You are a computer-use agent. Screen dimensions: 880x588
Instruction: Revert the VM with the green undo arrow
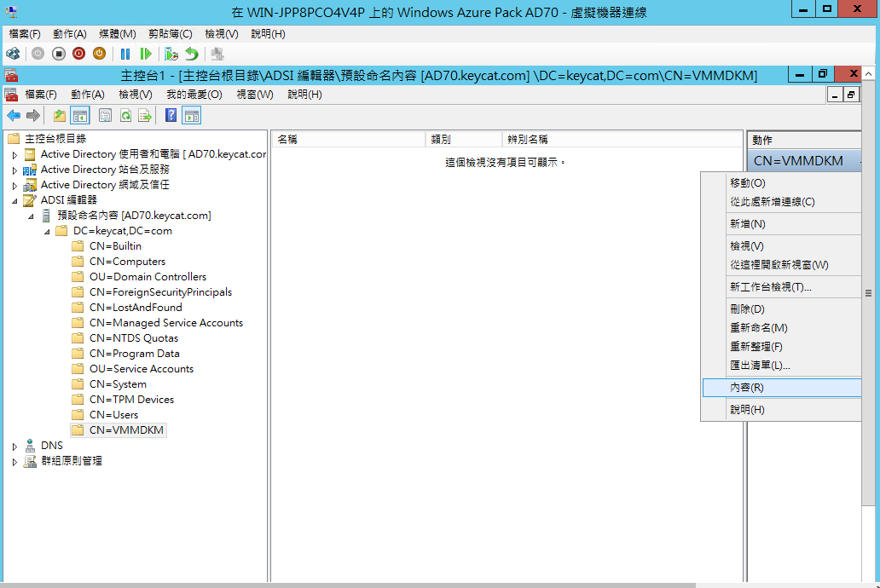[x=192, y=54]
